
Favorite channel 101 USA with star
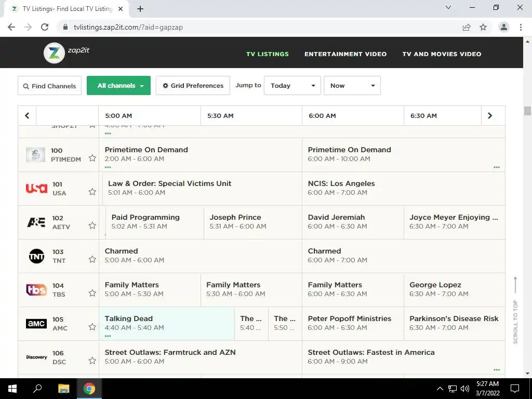click(92, 192)
